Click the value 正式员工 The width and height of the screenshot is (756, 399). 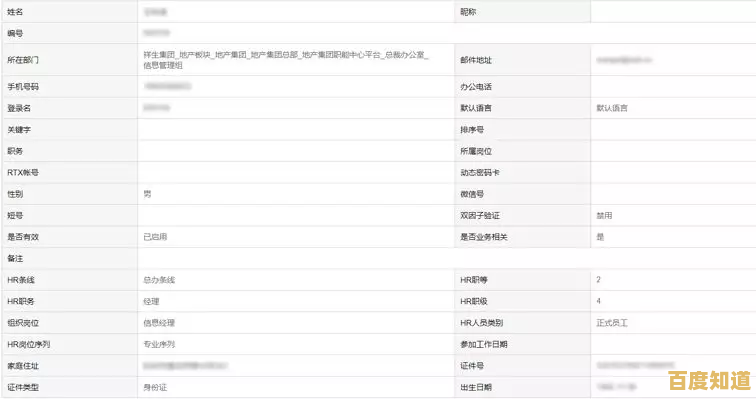[x=611, y=323]
